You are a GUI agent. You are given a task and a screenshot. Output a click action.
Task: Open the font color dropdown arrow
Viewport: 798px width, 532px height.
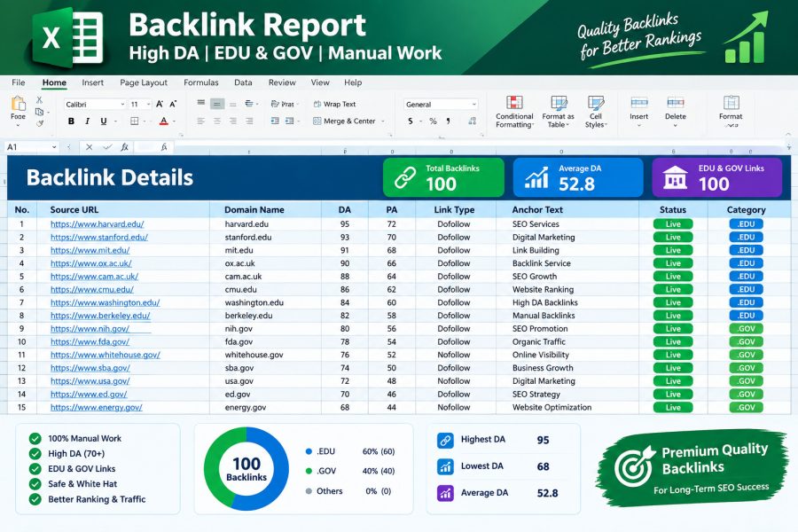pyautogui.click(x=174, y=121)
